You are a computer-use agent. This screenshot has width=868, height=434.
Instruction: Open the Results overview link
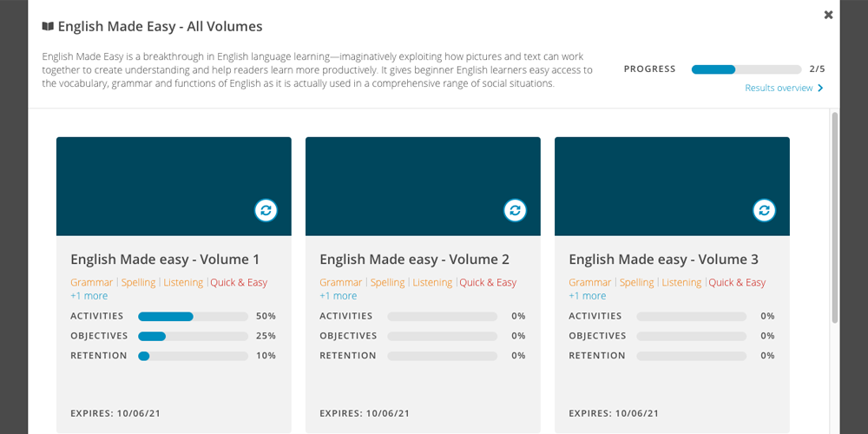click(779, 89)
